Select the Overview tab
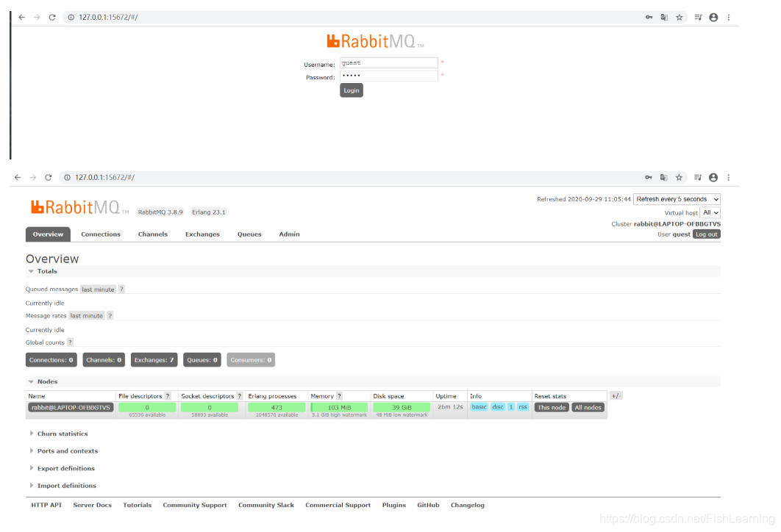The height and width of the screenshot is (532, 781). point(49,234)
